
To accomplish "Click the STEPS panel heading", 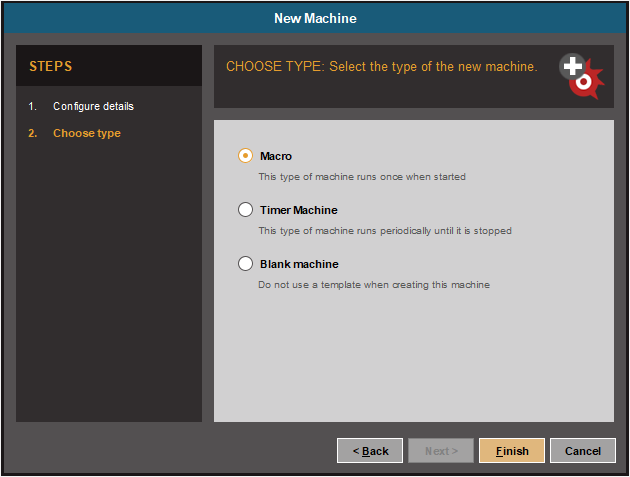I will click(51, 66).
